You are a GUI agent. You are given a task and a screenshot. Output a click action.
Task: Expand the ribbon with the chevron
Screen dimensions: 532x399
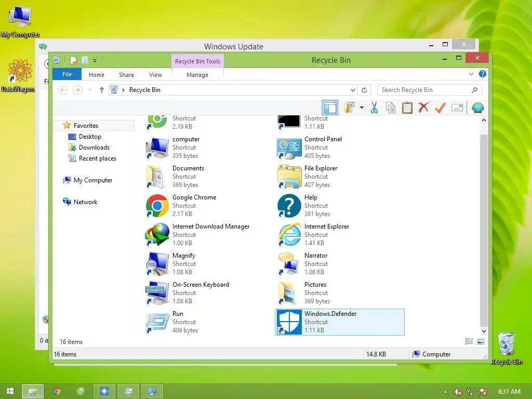tap(471, 74)
